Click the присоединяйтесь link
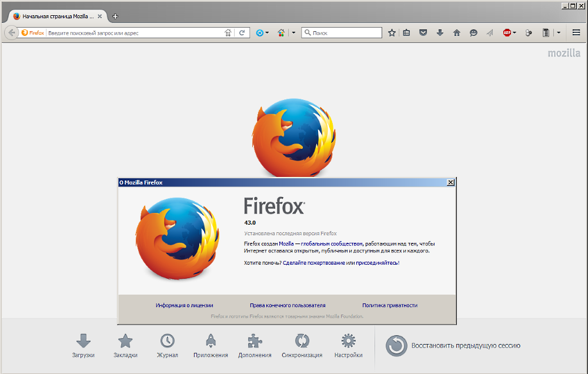The image size is (588, 374). (x=377, y=263)
